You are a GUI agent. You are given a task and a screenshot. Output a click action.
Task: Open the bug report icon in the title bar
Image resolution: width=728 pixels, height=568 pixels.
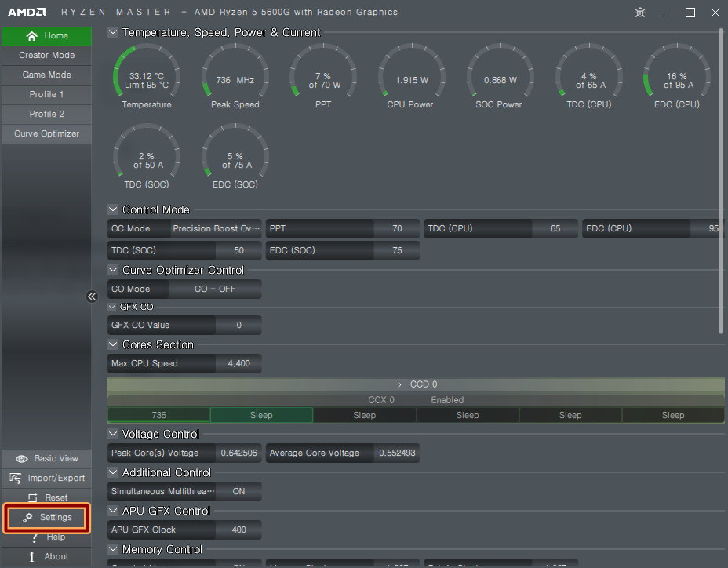pyautogui.click(x=639, y=13)
